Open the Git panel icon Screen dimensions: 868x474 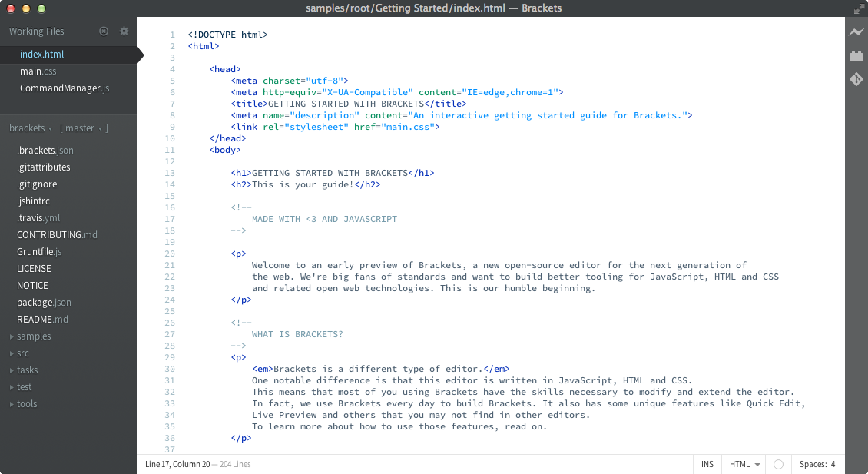click(x=856, y=79)
